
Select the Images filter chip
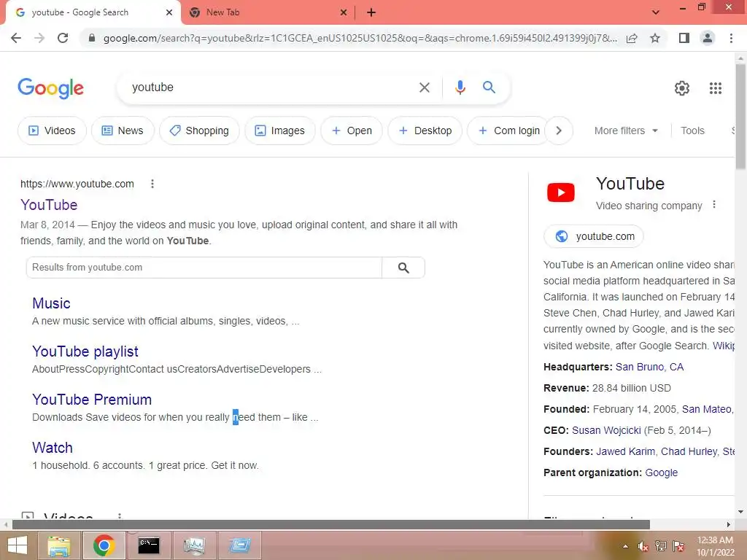click(x=279, y=131)
